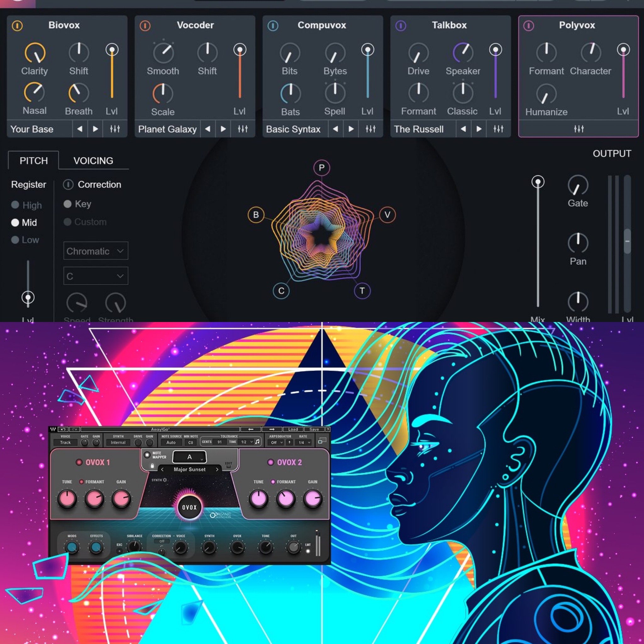The width and height of the screenshot is (644, 644).
Task: Click the OVox undo arrow icon
Action: [63, 429]
